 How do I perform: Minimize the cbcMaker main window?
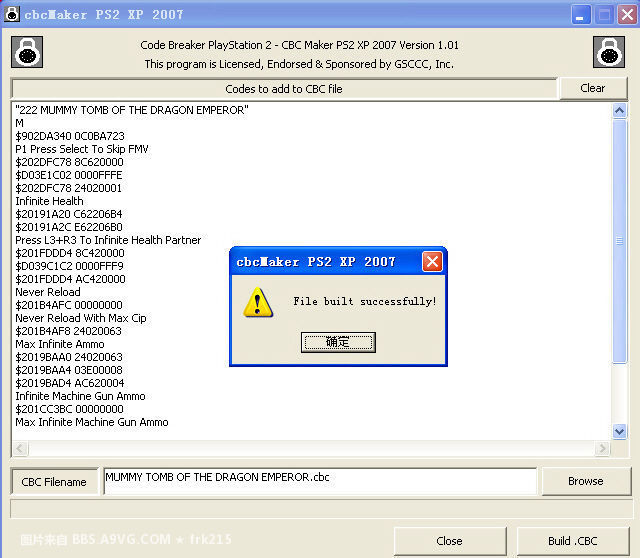coord(580,15)
